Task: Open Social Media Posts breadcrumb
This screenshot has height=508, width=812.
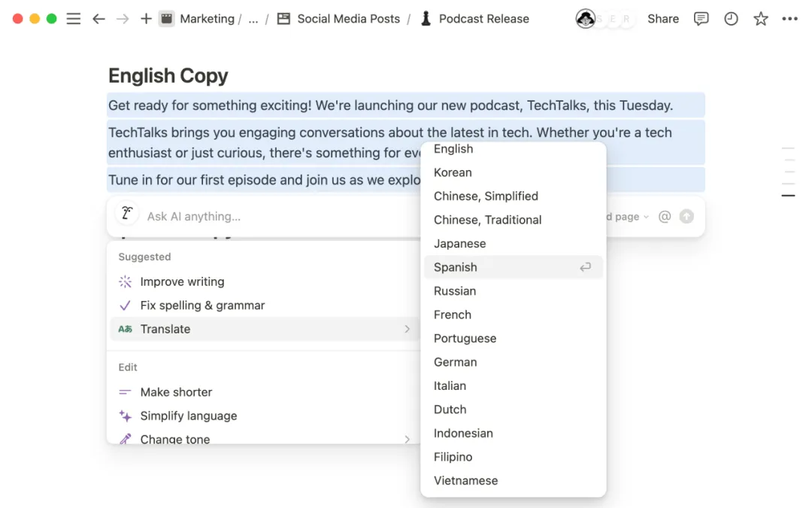Action: [x=349, y=19]
